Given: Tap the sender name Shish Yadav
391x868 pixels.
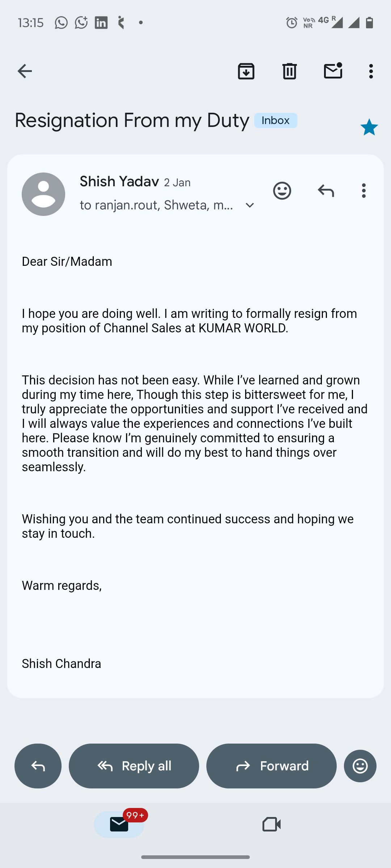Looking at the screenshot, I should (119, 182).
